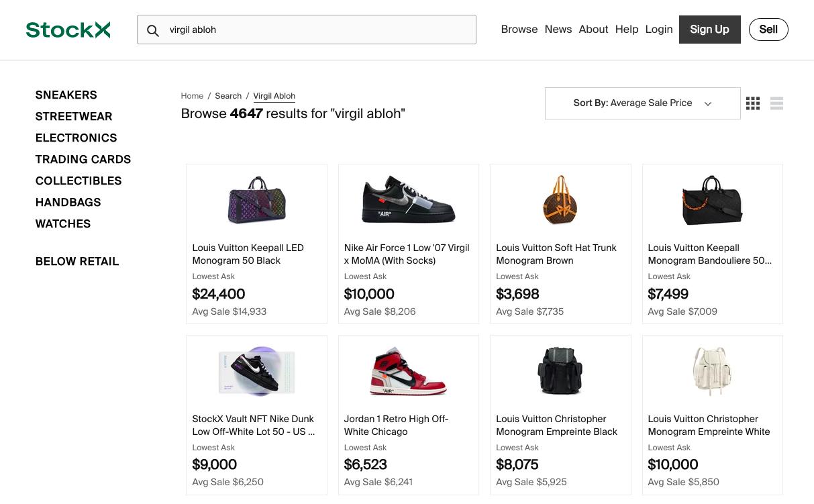Click the StockX logo
Screen dimensions: 814x504
68,30
